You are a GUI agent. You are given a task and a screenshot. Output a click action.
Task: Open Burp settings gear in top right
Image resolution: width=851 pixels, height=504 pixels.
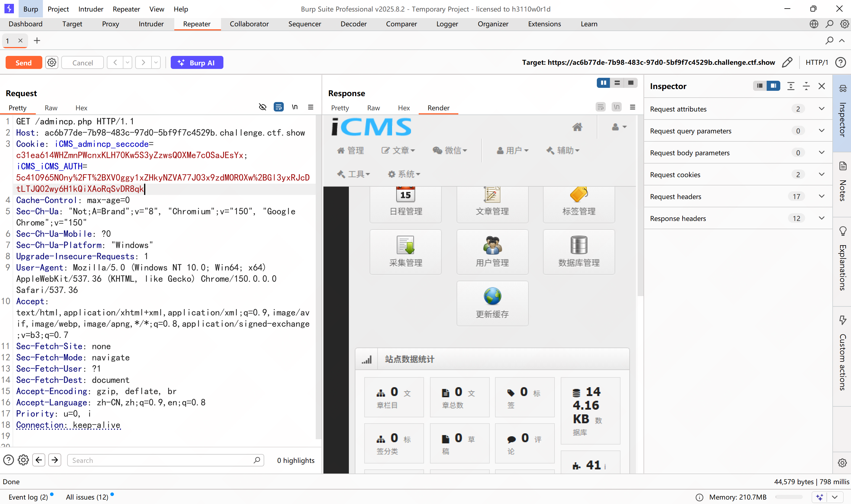point(844,24)
